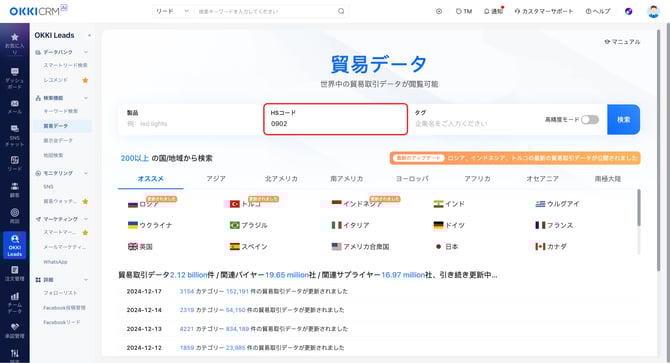Open notifications bell in header
This screenshot has width=670, height=363.
pos(493,11)
